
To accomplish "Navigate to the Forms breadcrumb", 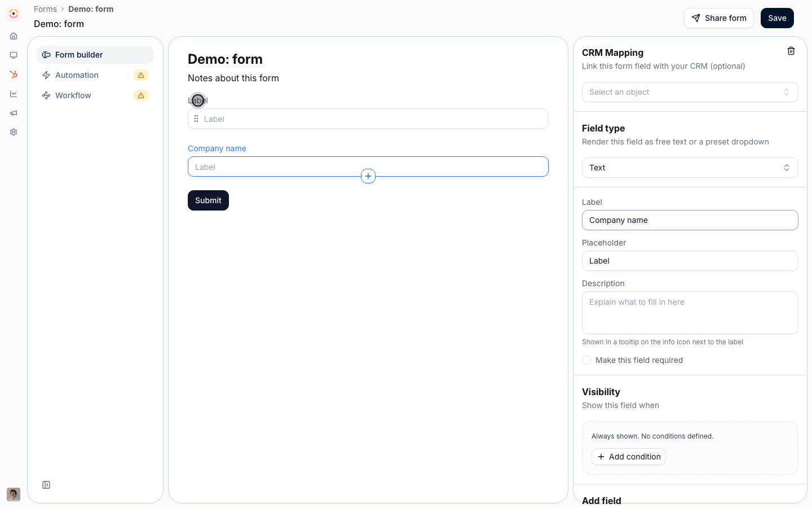I will pos(45,9).
